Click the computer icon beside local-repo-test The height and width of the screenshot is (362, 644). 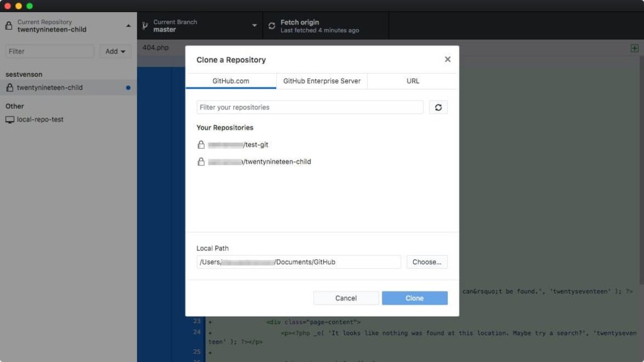[10, 120]
